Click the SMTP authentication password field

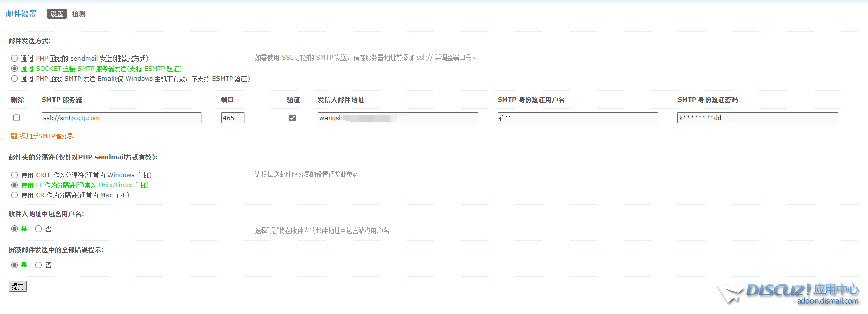coord(757,118)
